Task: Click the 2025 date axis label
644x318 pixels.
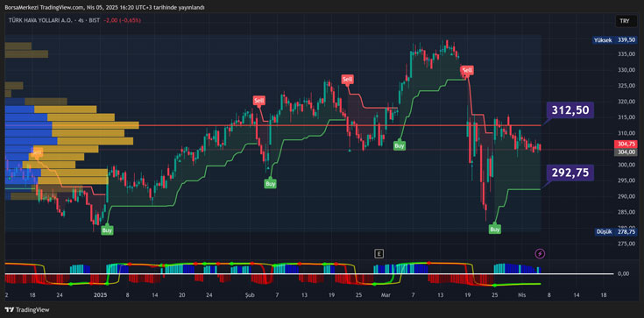Action: [100, 295]
